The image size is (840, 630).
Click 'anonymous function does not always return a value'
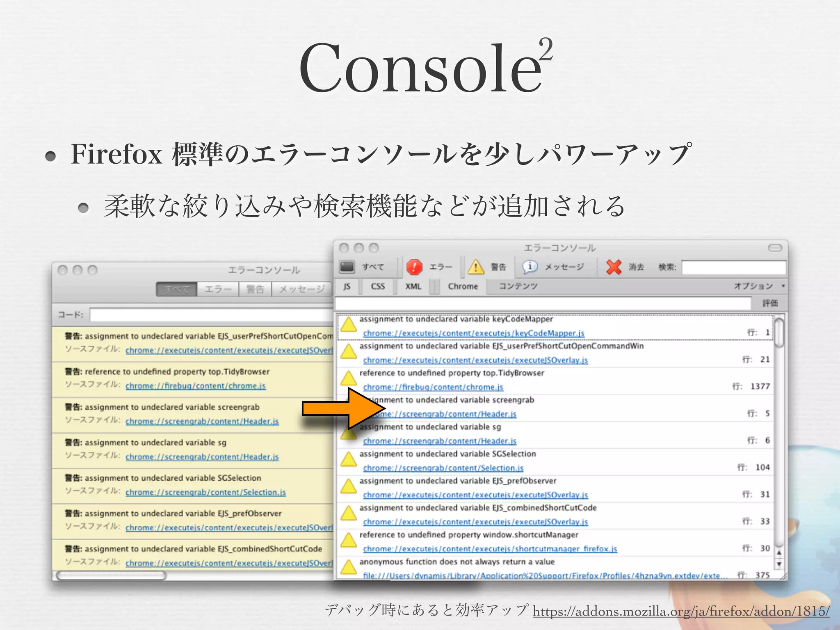tap(457, 562)
